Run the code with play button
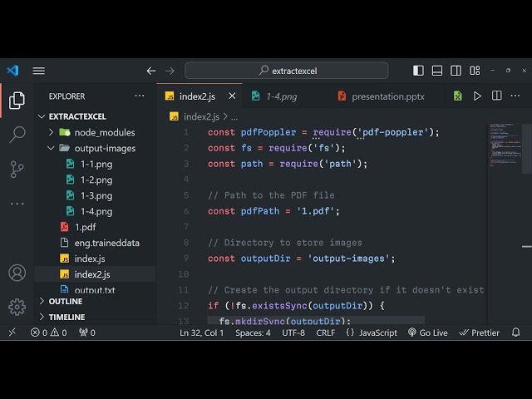The width and height of the screenshot is (532, 399). 477,96
